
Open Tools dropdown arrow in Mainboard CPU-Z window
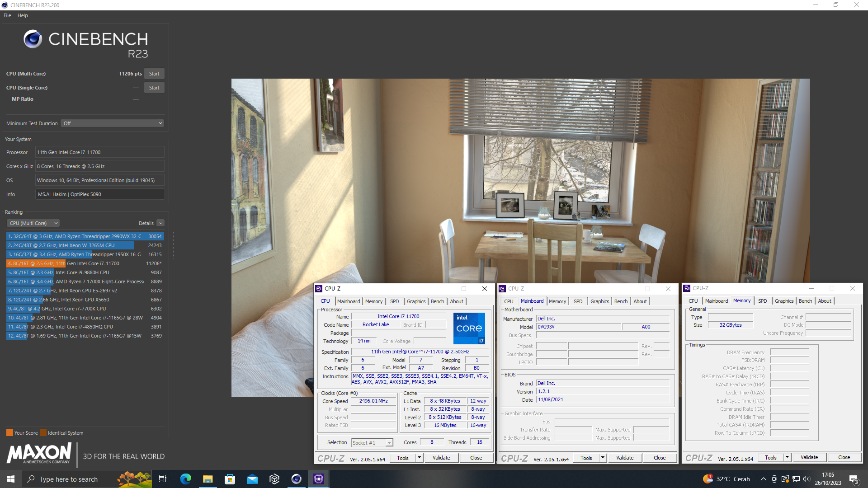click(x=603, y=458)
